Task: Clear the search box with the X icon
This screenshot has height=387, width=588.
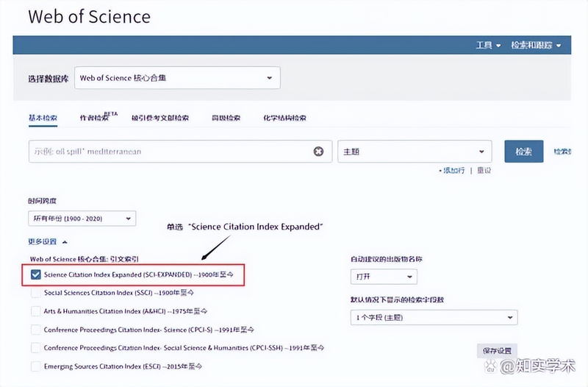Action: pos(318,152)
